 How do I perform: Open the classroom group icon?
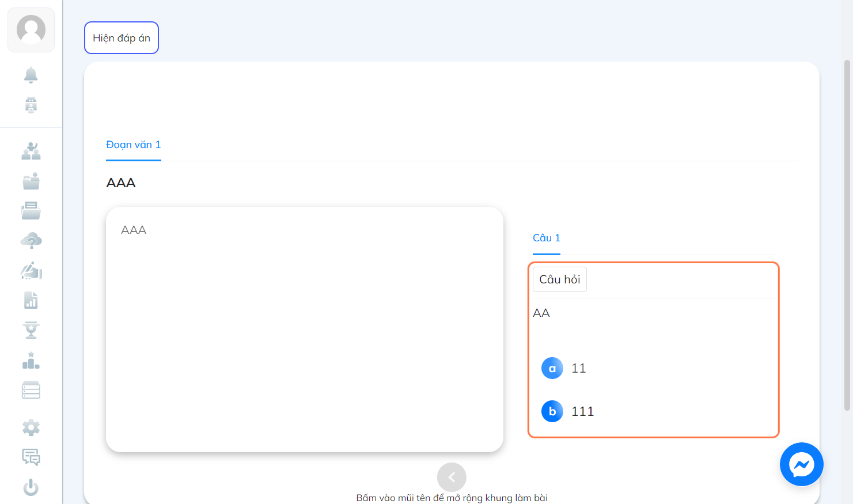click(x=31, y=151)
